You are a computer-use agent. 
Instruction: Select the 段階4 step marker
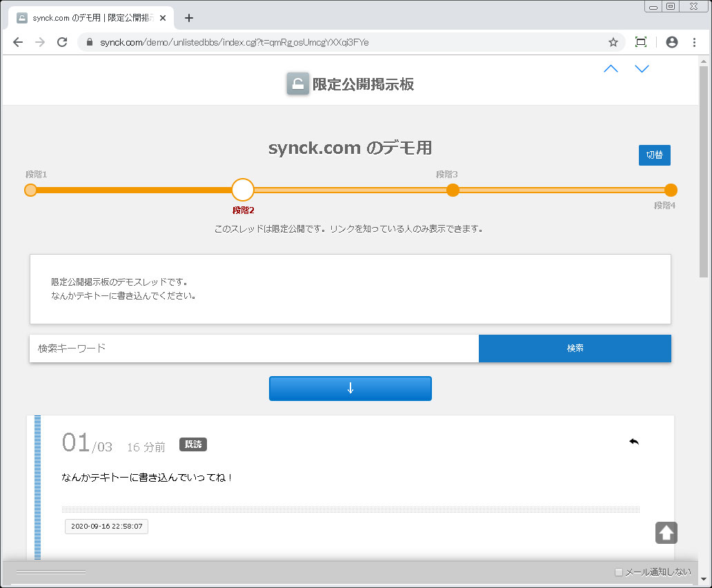671,190
